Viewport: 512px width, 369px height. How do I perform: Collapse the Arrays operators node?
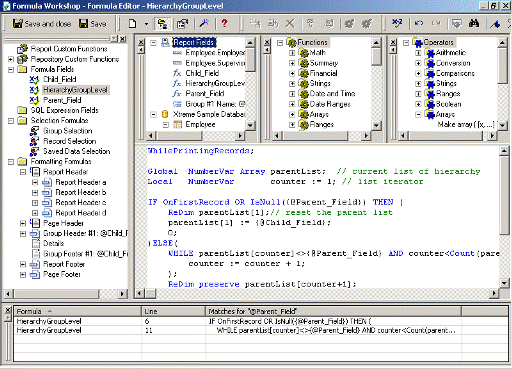(418, 114)
